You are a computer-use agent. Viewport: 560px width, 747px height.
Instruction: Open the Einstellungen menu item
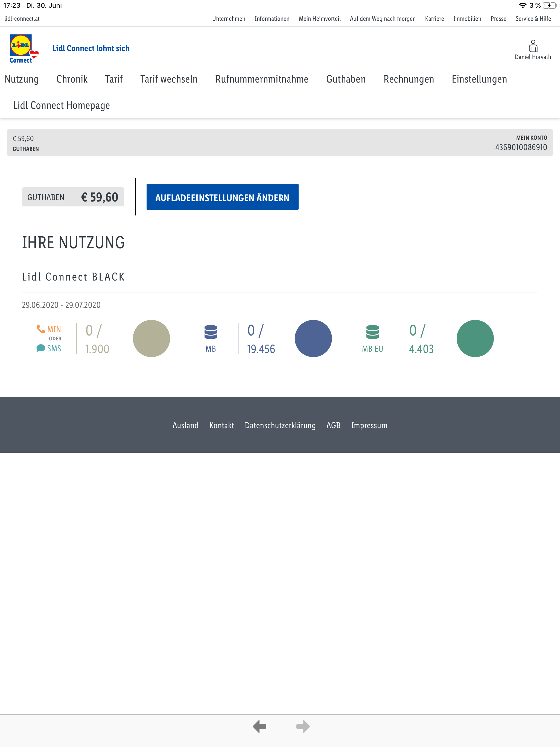pyautogui.click(x=479, y=79)
